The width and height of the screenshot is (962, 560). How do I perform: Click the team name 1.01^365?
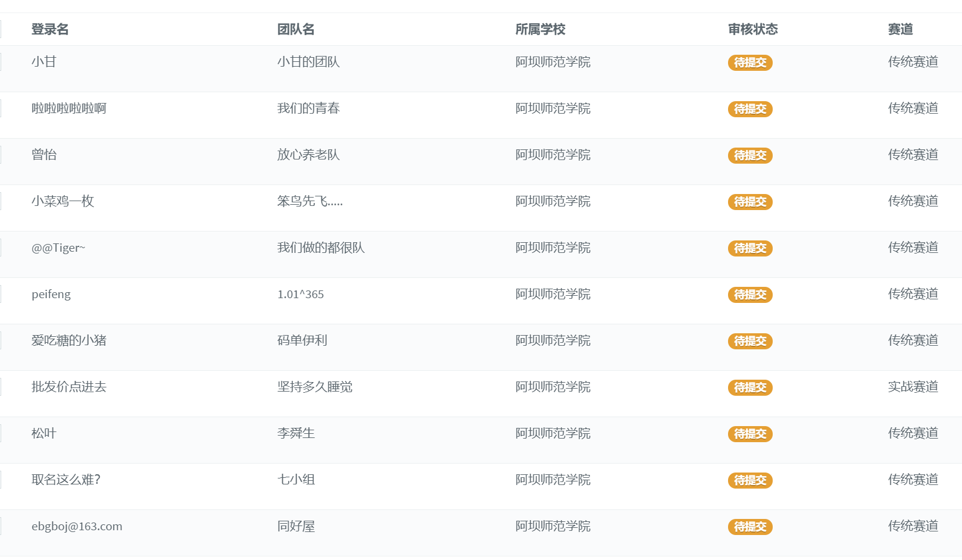(301, 294)
